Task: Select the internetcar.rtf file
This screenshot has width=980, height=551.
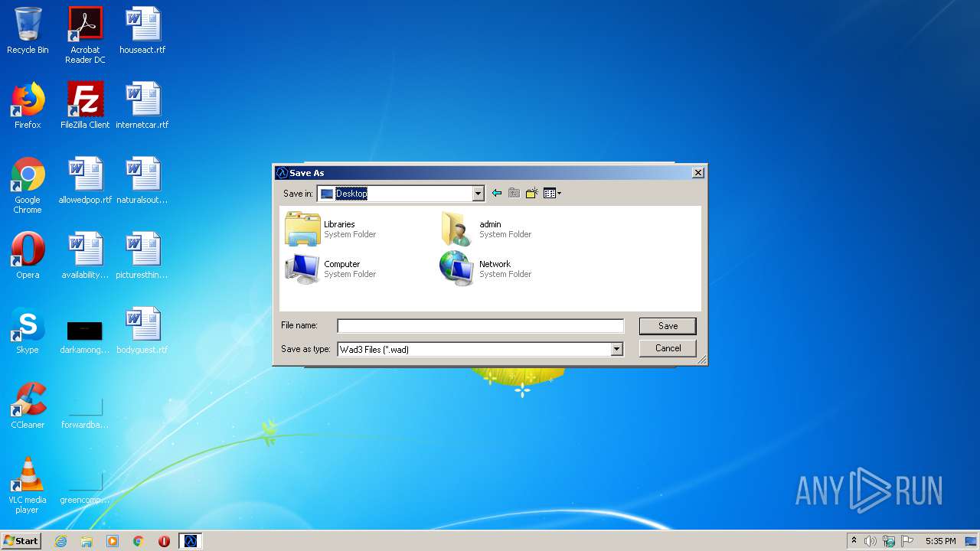Action: coord(142,106)
